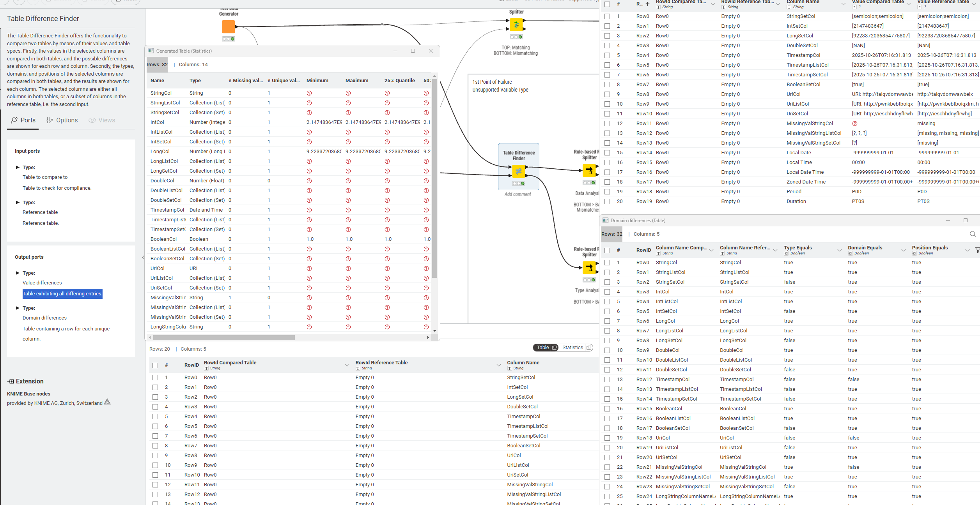Open Type Equals column header dropdown
The image size is (980, 505).
point(839,250)
